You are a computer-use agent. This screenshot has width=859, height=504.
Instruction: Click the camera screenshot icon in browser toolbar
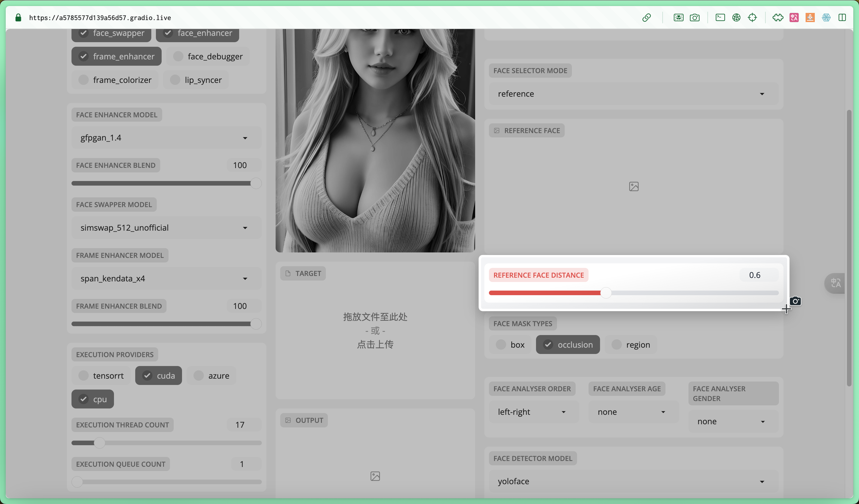pyautogui.click(x=694, y=18)
